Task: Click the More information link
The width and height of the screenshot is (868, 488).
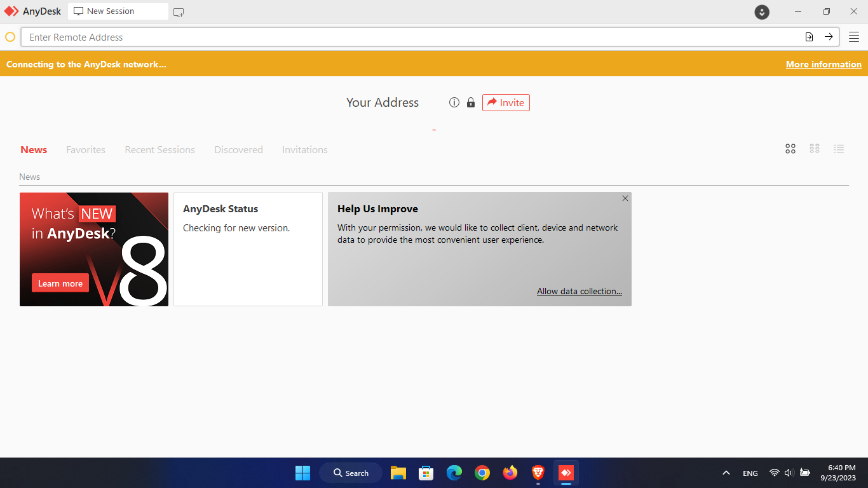Action: click(x=824, y=64)
